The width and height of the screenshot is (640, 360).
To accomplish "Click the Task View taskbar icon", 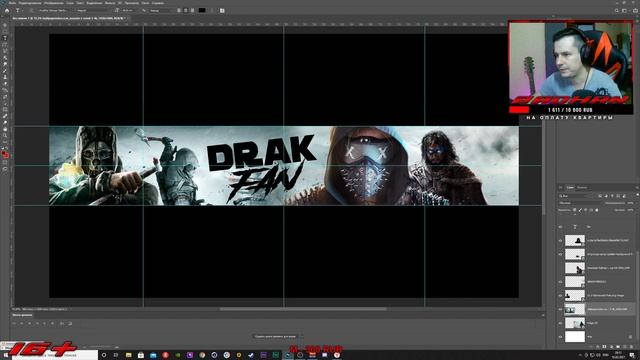I will click(116, 355).
